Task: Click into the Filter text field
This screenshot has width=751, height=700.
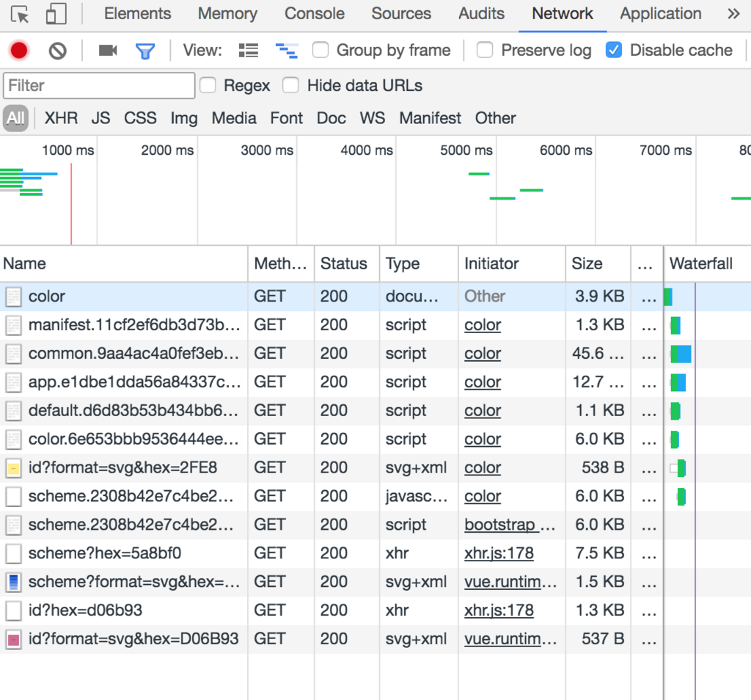Action: click(99, 86)
